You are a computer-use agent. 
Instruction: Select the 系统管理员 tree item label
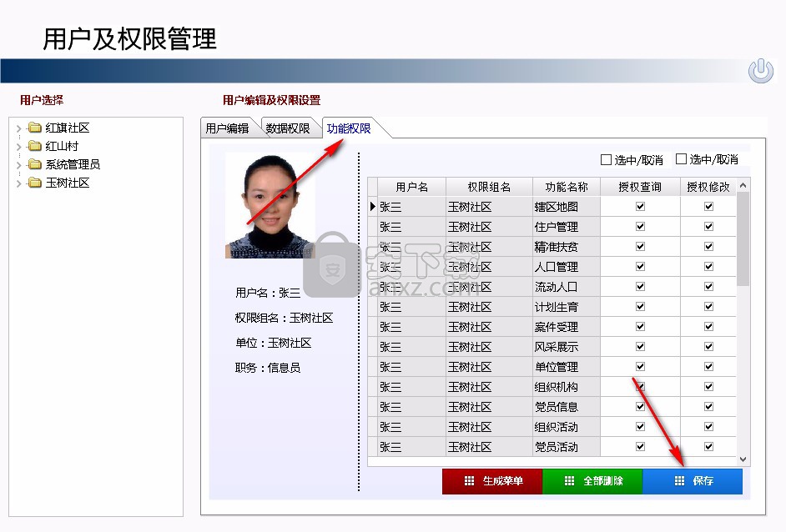[73, 164]
